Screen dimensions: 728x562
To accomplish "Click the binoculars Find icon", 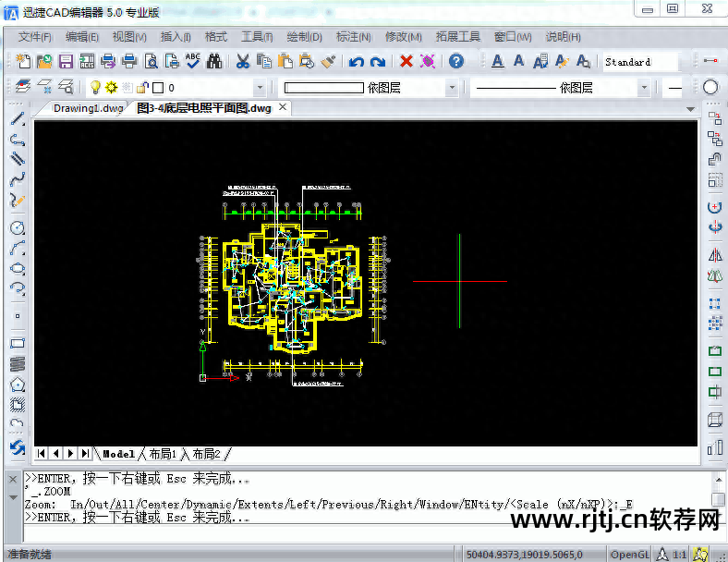I will [x=214, y=61].
